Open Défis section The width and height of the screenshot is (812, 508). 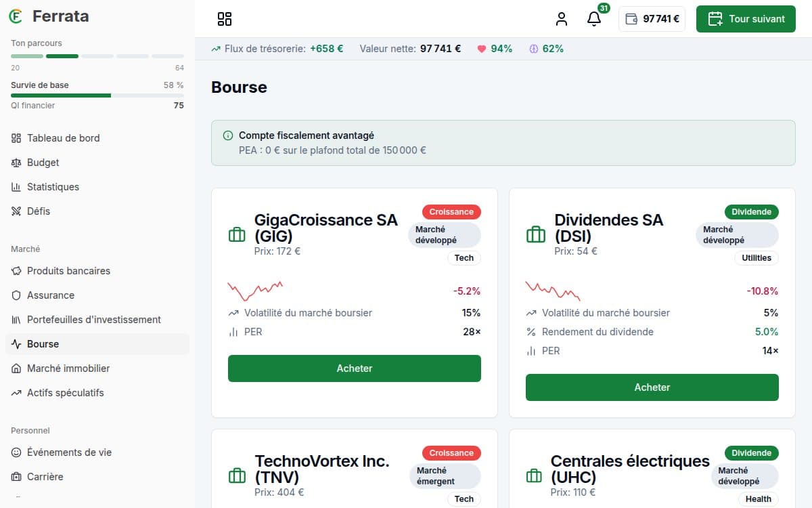click(x=97, y=211)
